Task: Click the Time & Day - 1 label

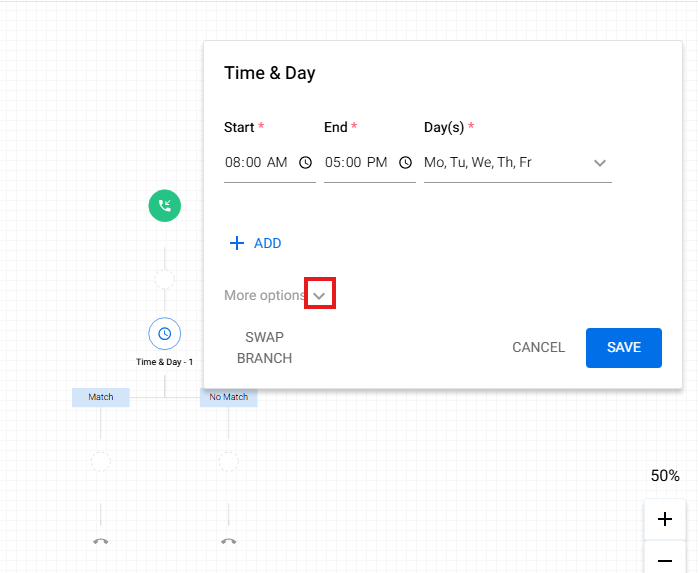Action: [x=165, y=362]
